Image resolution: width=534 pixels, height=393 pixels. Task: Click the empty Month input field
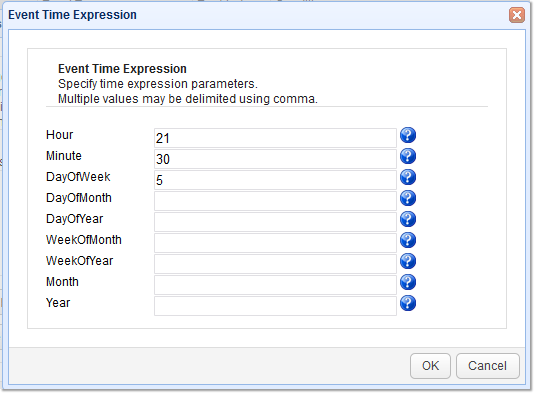(275, 285)
